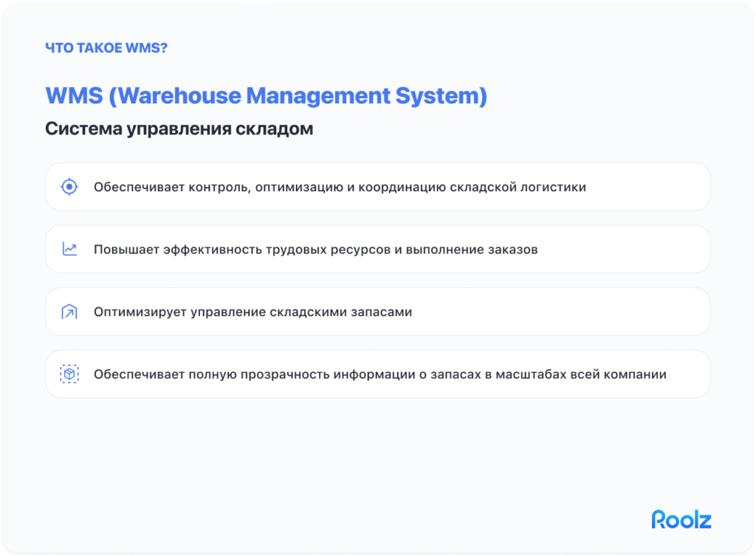This screenshot has height=556, width=756.
Task: Click the target/crosshair icon on the first card
Action: click(68, 187)
